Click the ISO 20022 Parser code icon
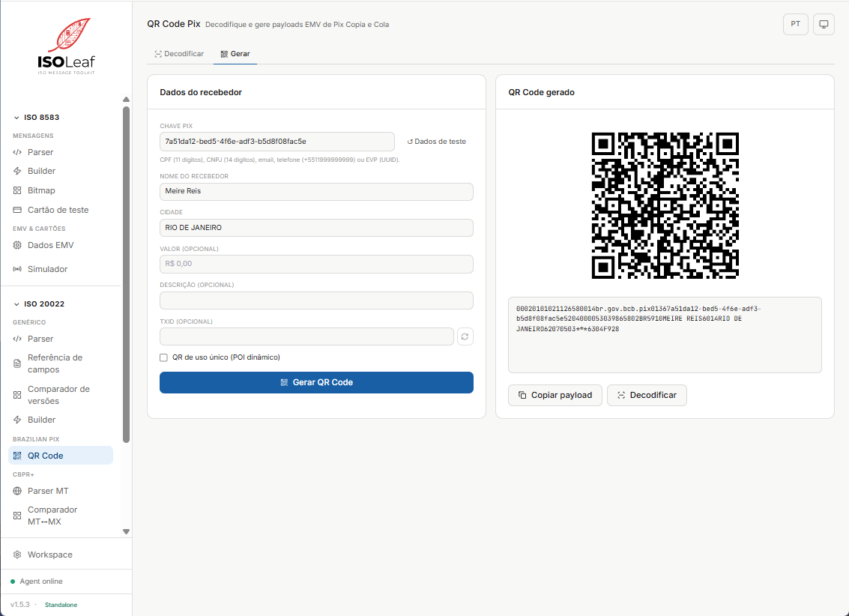Screen dimensions: 849x616 pyautogui.click(x=17, y=339)
